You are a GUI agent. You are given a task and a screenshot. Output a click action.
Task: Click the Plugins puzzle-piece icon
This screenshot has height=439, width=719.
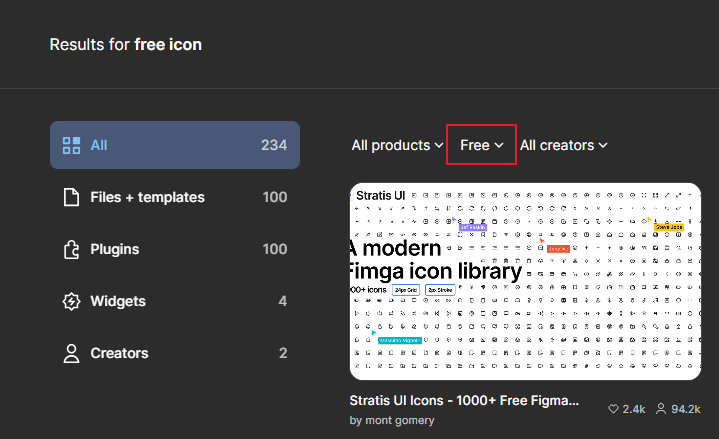71,250
